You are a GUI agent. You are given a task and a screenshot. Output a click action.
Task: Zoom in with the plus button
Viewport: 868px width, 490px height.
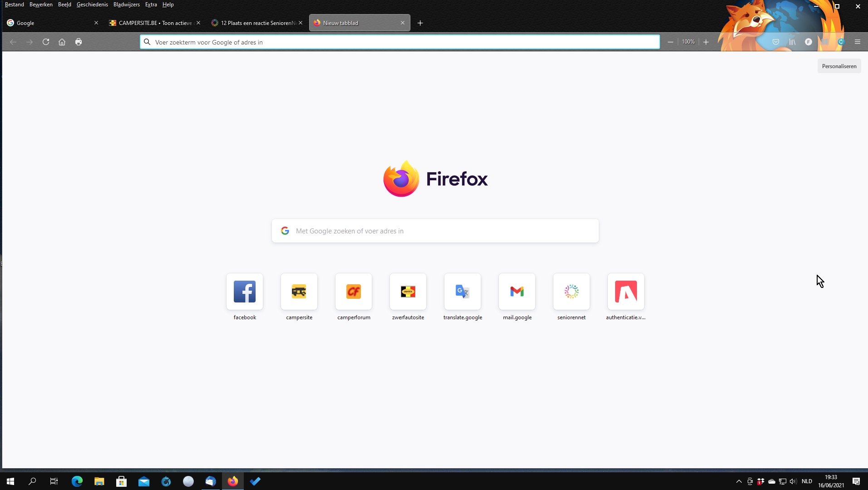706,42
